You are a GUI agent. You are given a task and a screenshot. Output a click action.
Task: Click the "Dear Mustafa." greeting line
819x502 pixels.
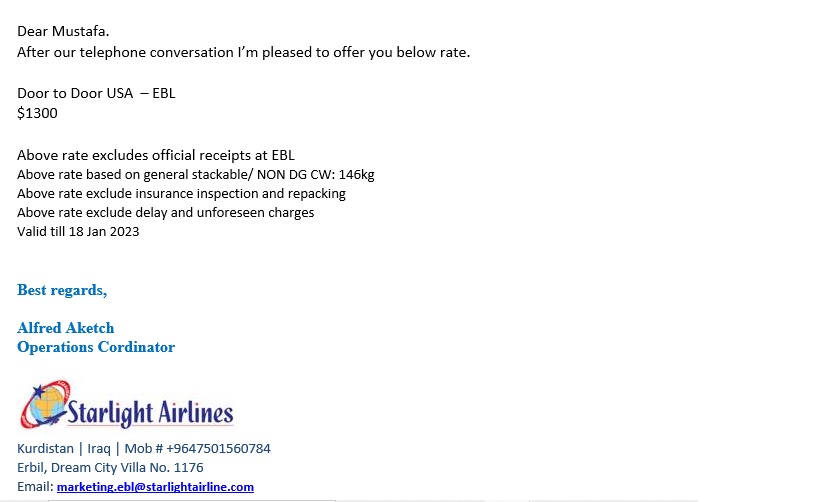coord(61,31)
